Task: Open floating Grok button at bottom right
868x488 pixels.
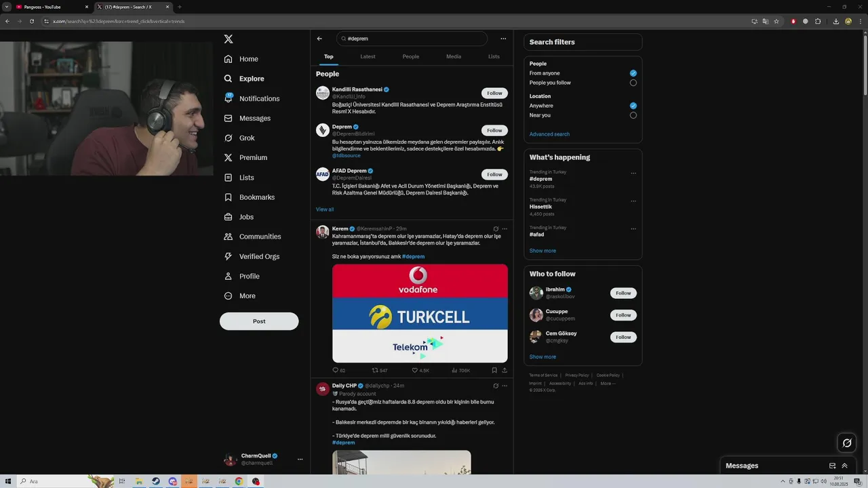Action: pyautogui.click(x=847, y=443)
